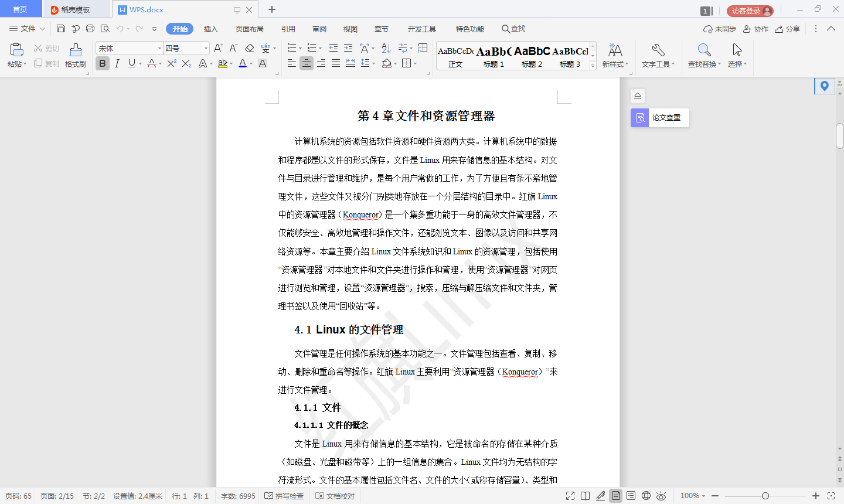Viewport: 844px width, 504px height.
Task: Click the 论文查重 side panel button
Action: (660, 118)
